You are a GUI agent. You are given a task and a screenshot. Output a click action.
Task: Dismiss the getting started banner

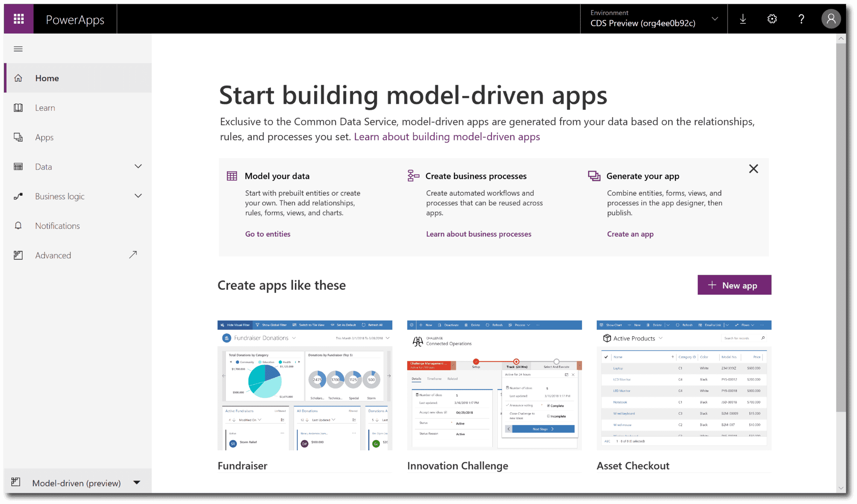[753, 169]
